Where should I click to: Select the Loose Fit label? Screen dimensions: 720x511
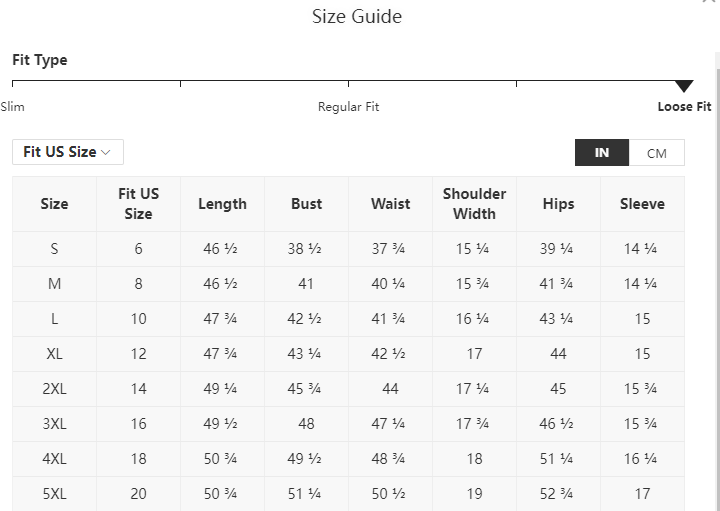pyautogui.click(x=684, y=107)
